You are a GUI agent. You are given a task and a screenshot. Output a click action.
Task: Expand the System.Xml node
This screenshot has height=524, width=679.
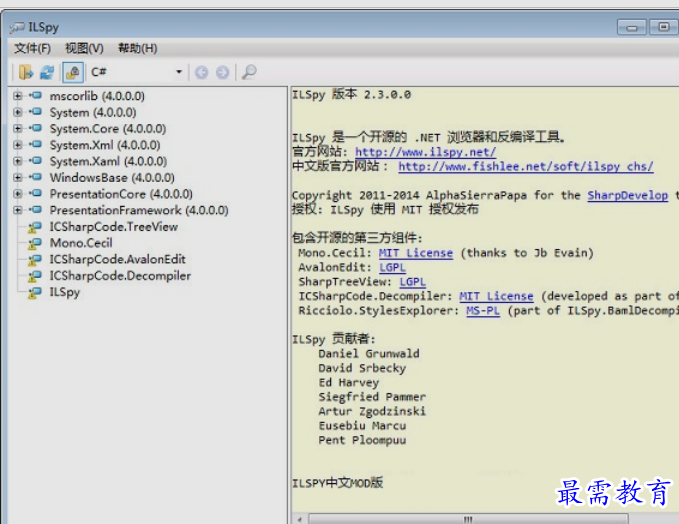coord(17,145)
